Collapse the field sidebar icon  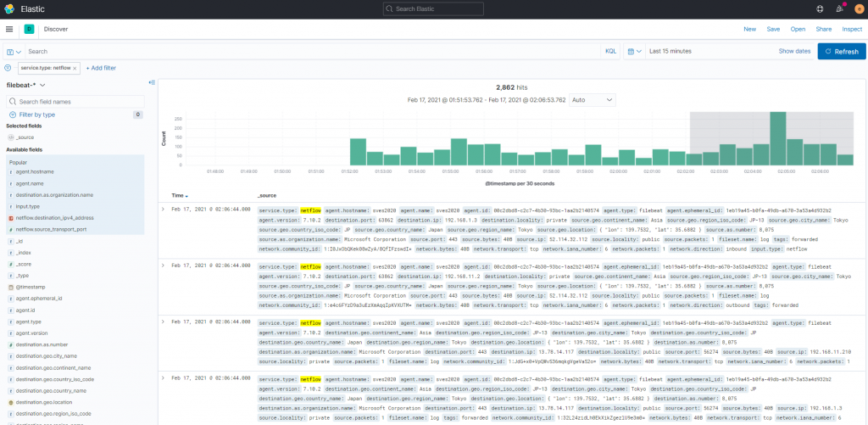point(152,82)
